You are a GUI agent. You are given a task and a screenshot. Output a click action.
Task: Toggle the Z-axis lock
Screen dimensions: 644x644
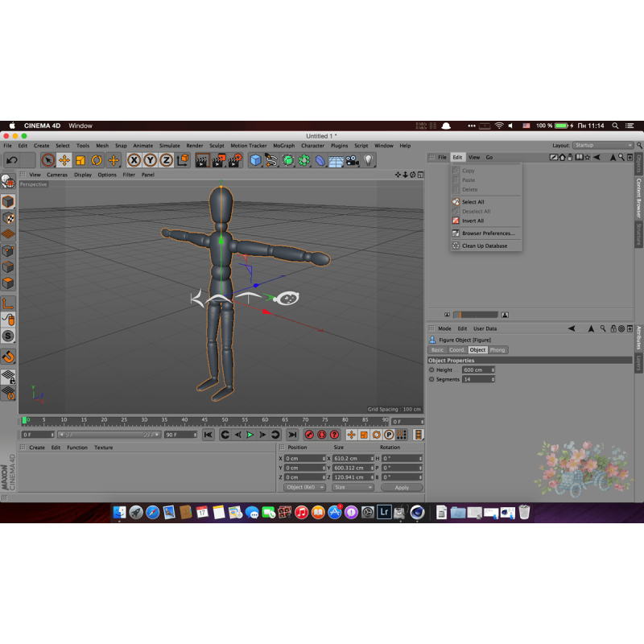[166, 160]
